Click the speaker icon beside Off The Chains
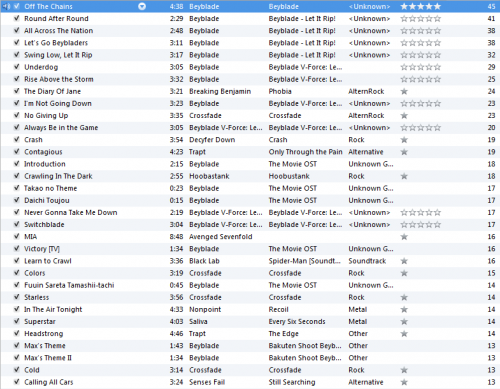The image size is (500, 389). [x=7, y=6]
